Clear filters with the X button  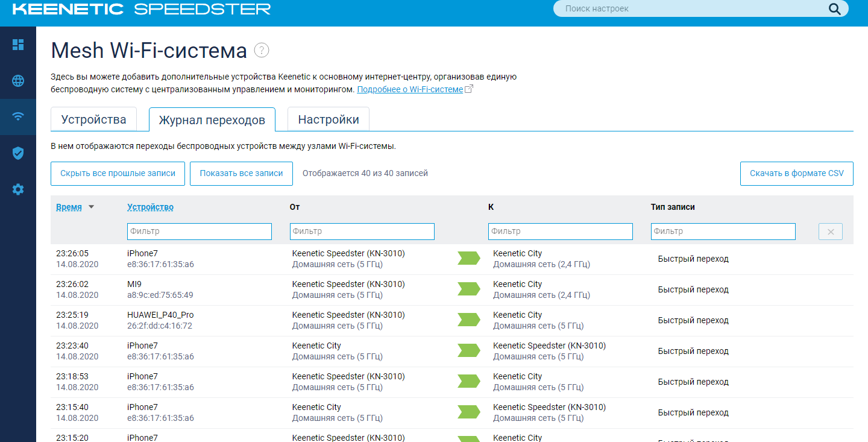pyautogui.click(x=830, y=232)
